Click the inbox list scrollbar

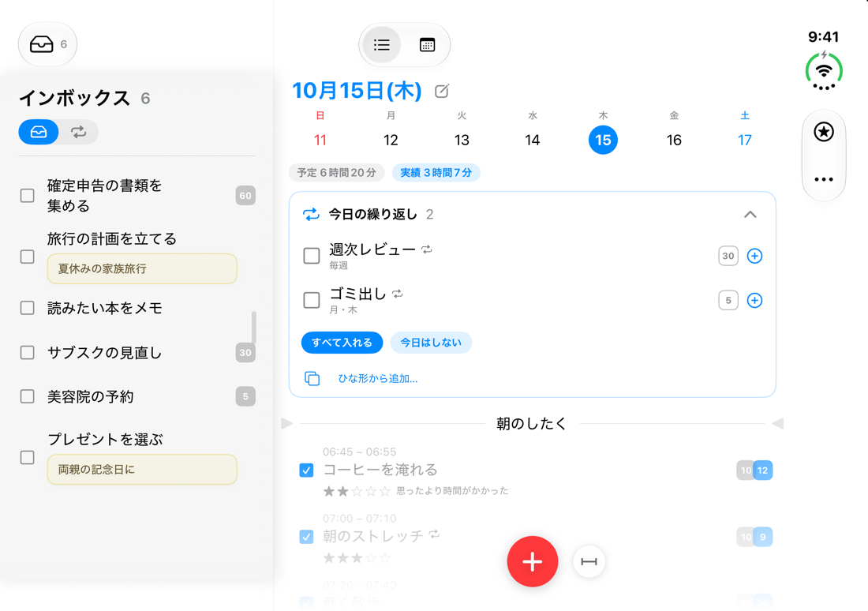coord(254,327)
